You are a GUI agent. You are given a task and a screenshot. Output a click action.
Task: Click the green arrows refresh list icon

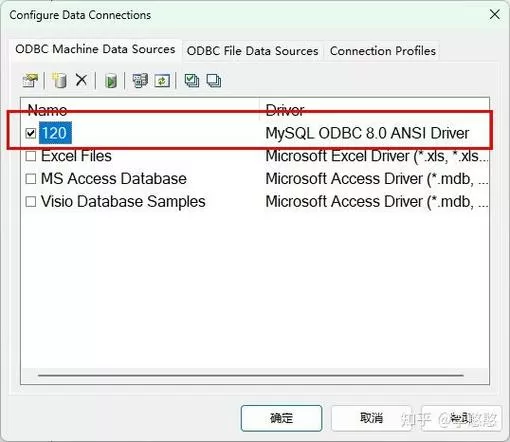(x=162, y=81)
